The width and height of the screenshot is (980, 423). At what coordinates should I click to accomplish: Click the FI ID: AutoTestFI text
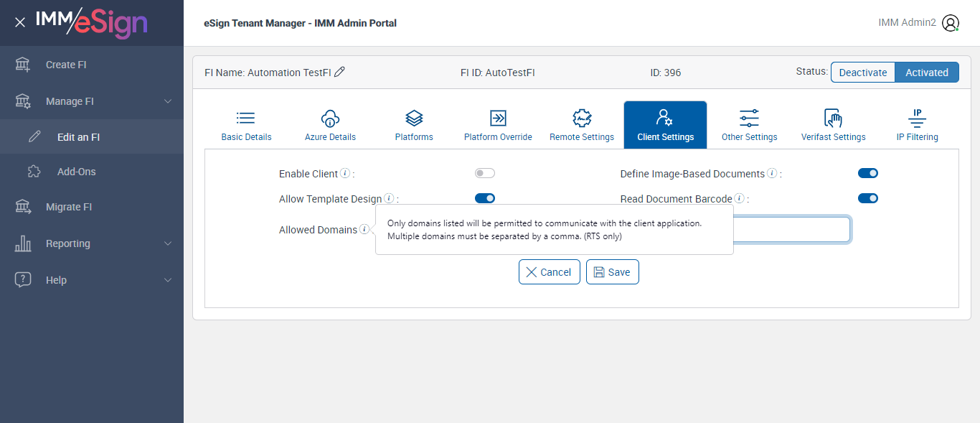[498, 73]
